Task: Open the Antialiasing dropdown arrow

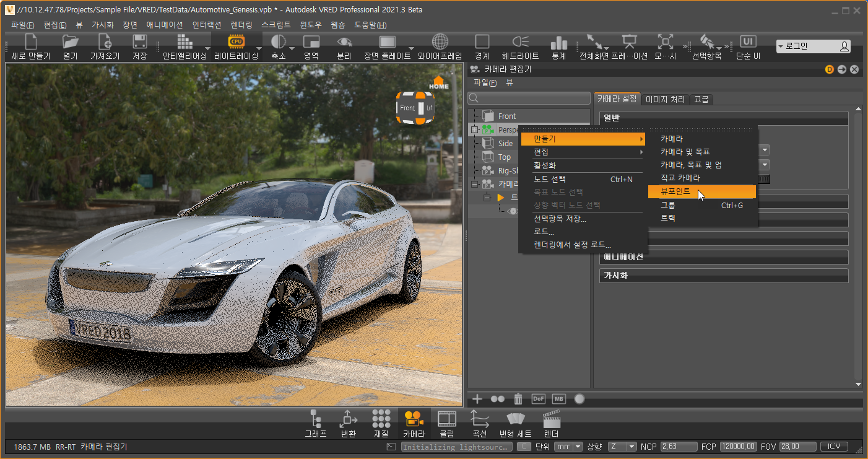Action: point(206,48)
